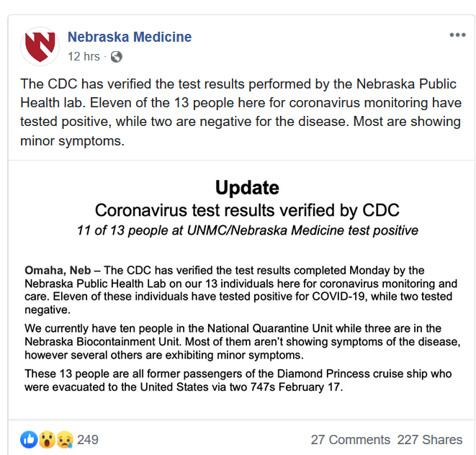Open the Nebraska Medicine page name link

pos(129,37)
